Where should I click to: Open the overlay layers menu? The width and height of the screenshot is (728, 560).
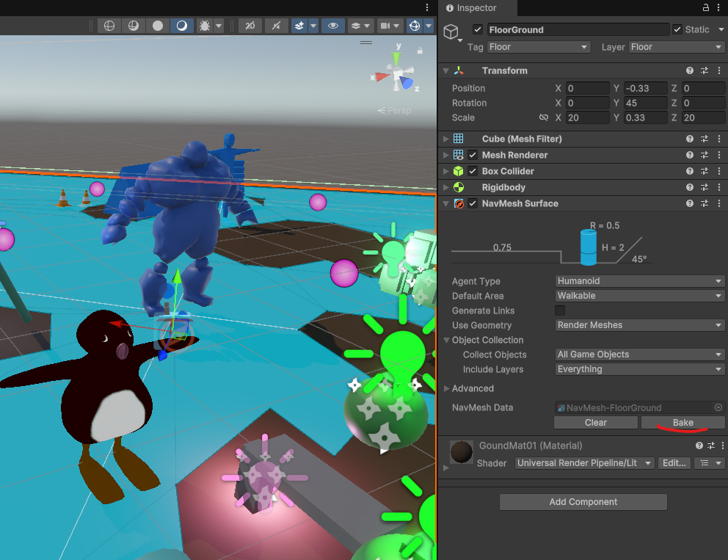[x=360, y=26]
